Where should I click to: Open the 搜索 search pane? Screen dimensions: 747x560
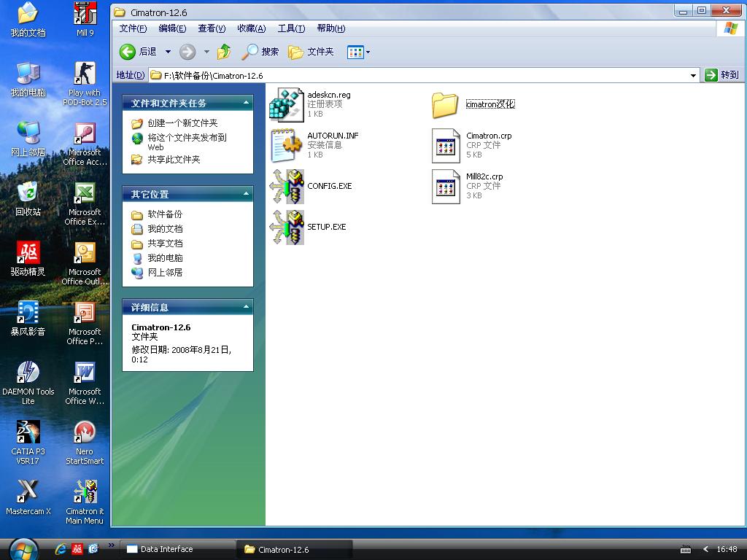[260, 52]
